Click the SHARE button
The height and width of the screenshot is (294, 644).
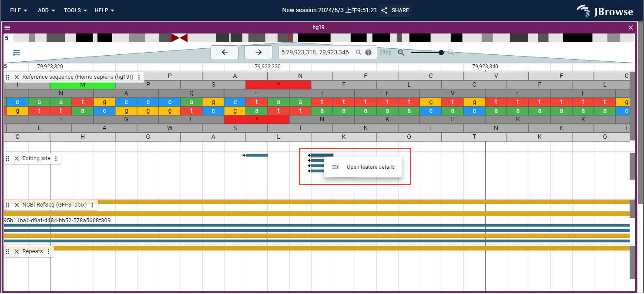395,10
